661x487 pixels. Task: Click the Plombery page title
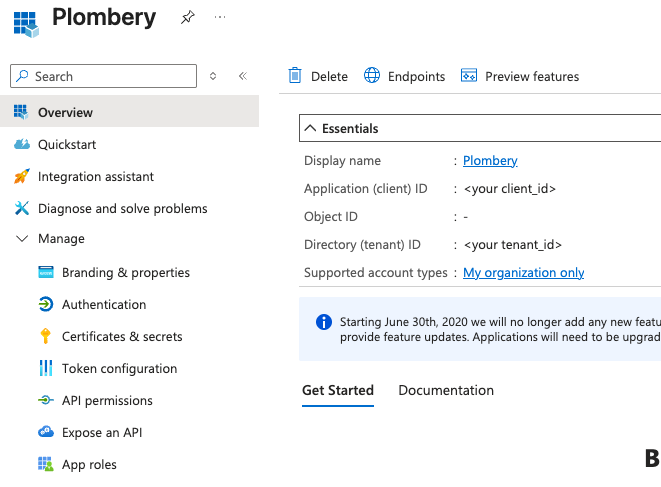[104, 17]
